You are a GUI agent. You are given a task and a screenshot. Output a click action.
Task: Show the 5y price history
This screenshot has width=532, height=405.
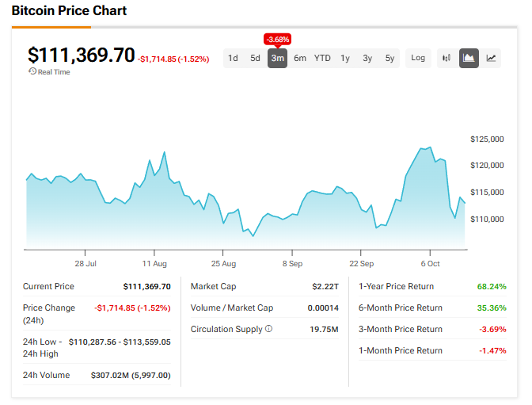pos(389,58)
